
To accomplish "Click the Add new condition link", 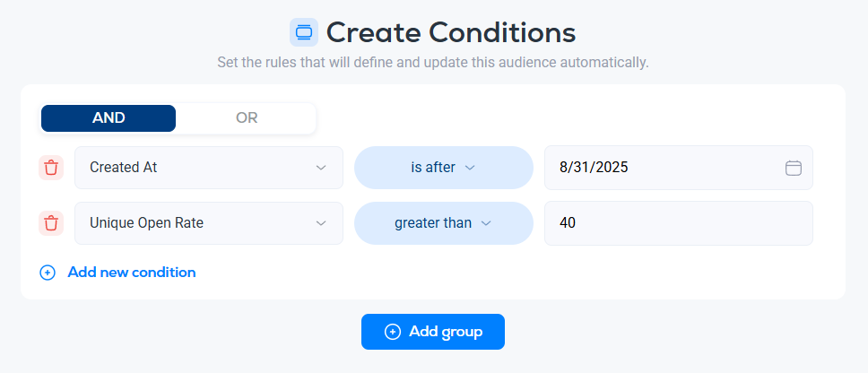I will coord(131,272).
